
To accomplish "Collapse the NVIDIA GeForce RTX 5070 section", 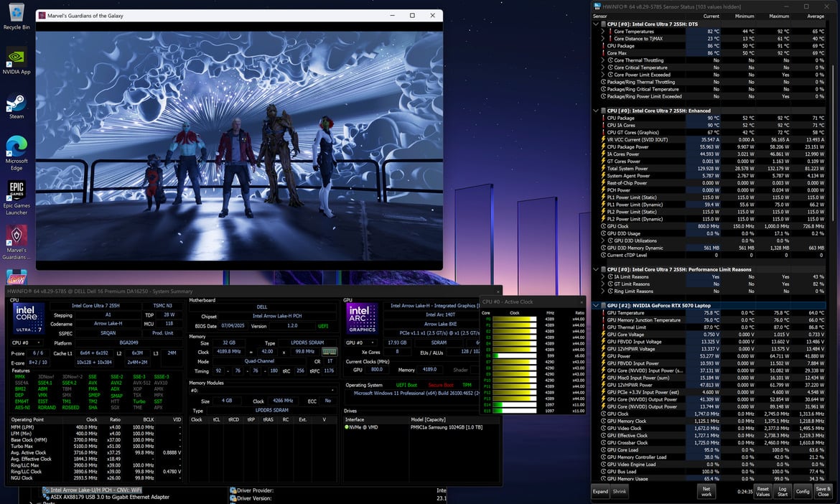I will [596, 305].
